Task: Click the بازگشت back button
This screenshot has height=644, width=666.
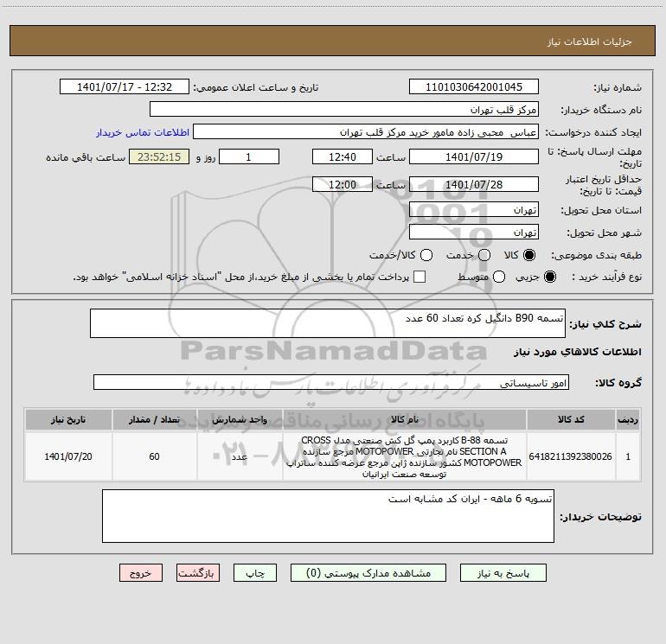Action: pyautogui.click(x=198, y=573)
